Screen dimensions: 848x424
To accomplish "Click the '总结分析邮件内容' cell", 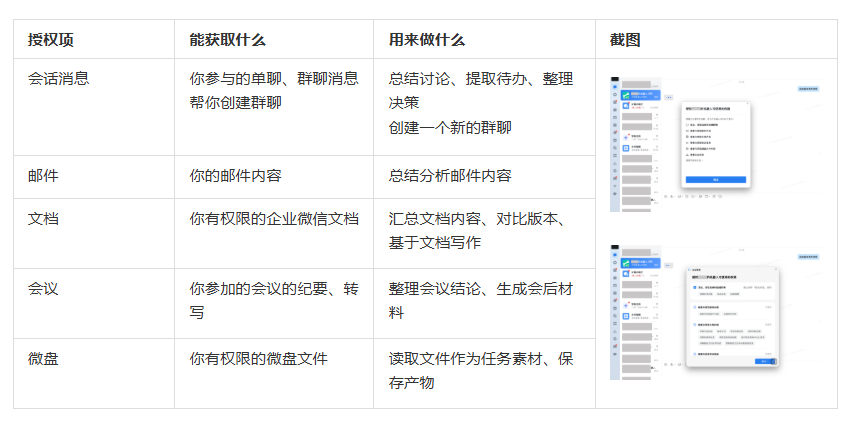I will [x=485, y=177].
